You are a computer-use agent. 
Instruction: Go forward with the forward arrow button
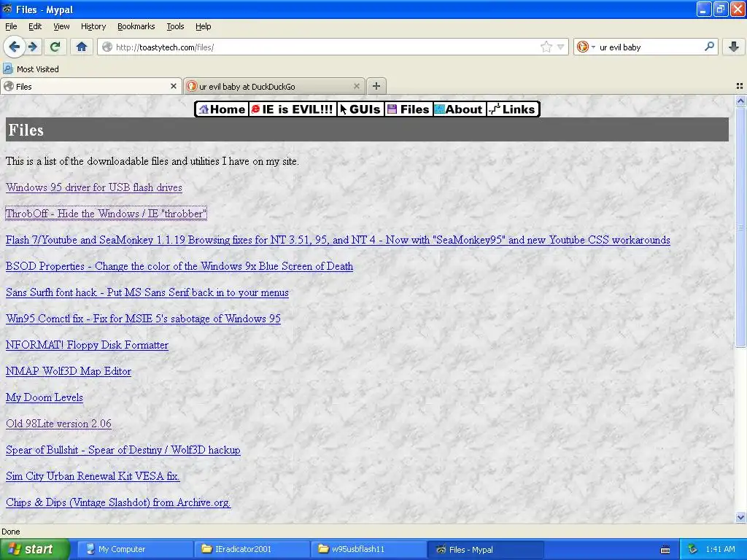(x=33, y=47)
